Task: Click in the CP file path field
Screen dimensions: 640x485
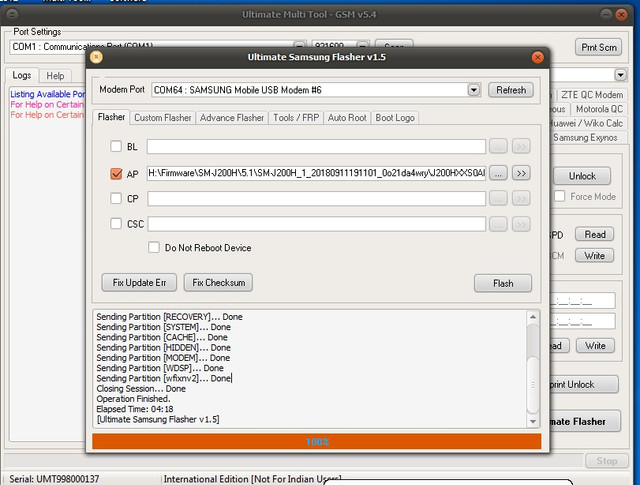Action: [316, 198]
